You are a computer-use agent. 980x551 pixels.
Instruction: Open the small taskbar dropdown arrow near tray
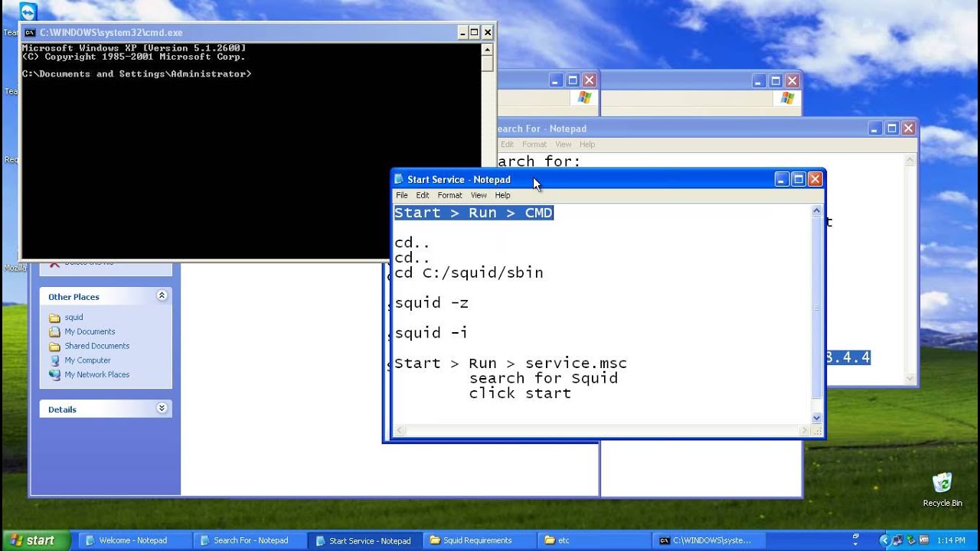[855, 545]
